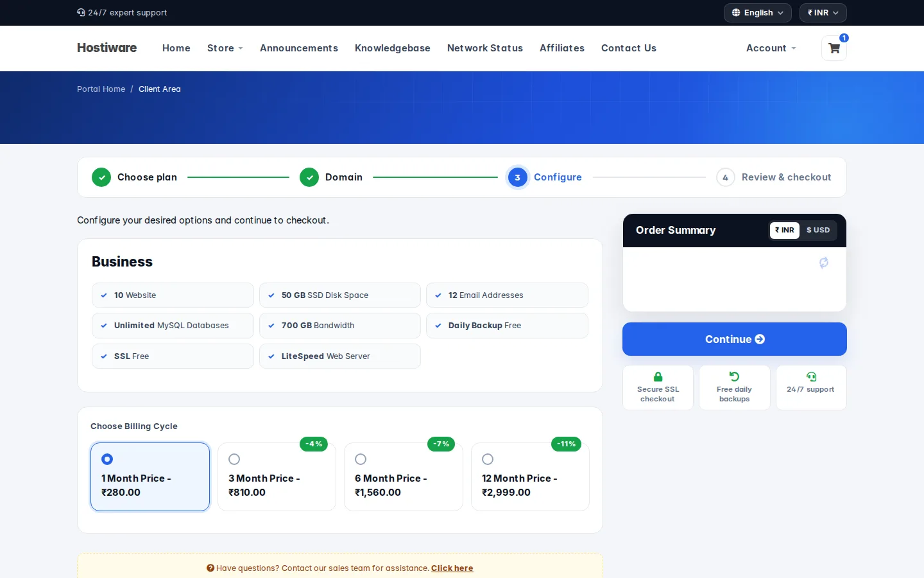Select 3 Month Price ₹810.00 option
The width and height of the screenshot is (924, 578).
point(277,477)
